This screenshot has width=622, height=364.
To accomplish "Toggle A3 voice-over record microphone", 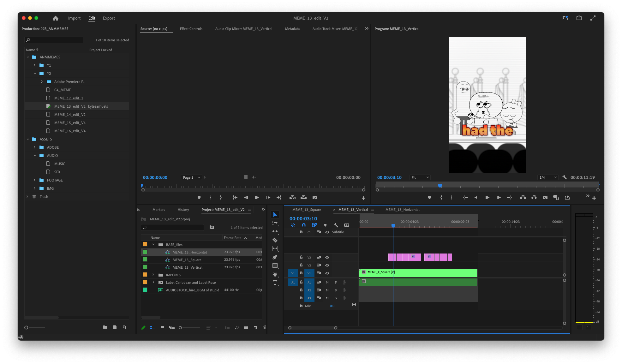I will [x=344, y=298].
